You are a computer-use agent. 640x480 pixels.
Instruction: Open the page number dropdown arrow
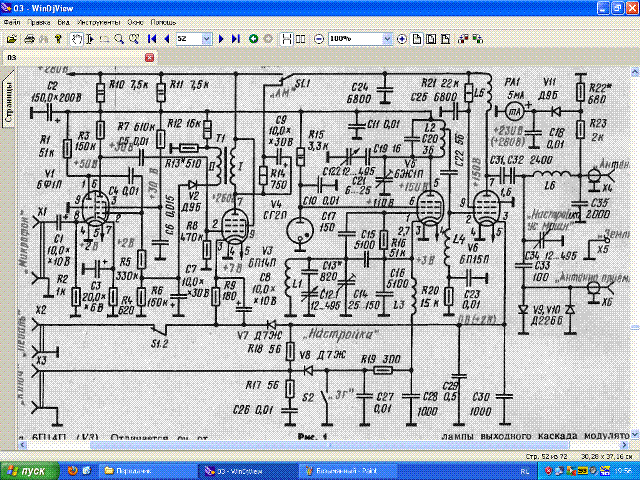[207, 39]
